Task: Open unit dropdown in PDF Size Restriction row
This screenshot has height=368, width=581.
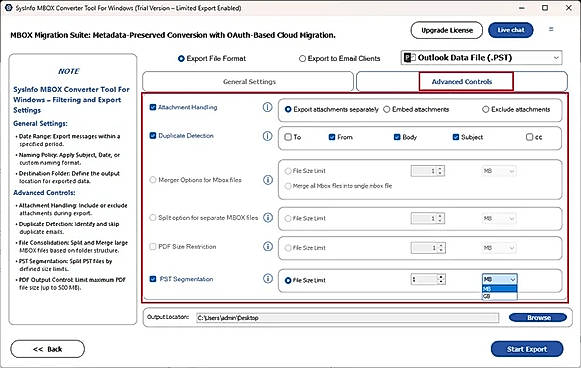Action: pyautogui.click(x=499, y=248)
